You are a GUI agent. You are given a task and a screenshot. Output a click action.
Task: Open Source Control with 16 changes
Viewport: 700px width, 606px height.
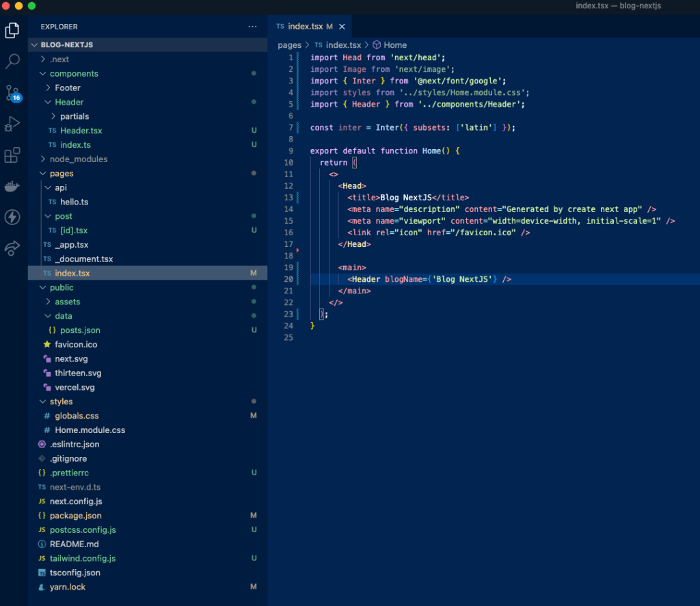point(12,93)
